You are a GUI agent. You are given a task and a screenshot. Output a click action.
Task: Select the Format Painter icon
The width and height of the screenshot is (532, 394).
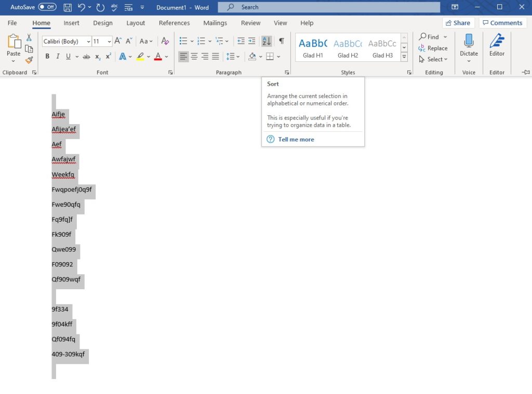click(x=30, y=60)
